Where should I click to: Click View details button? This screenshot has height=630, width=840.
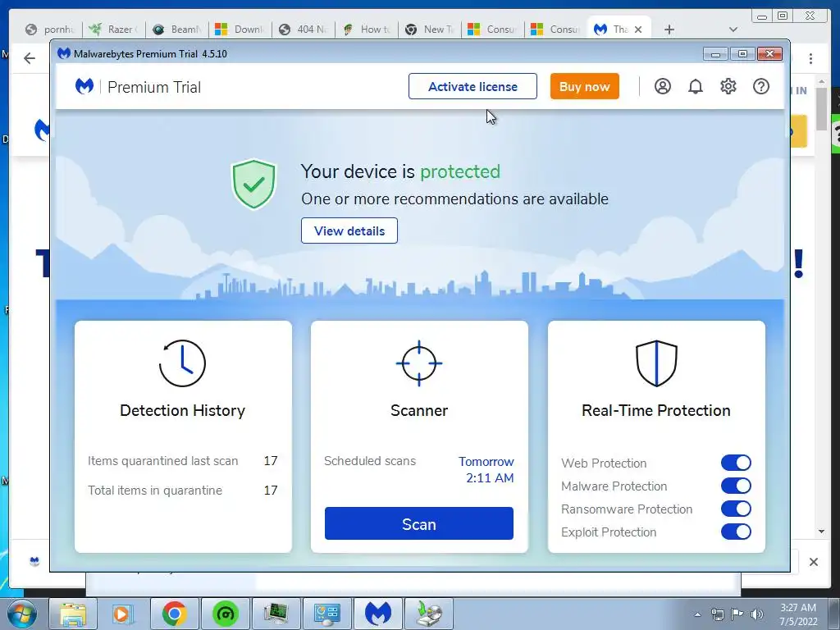click(349, 231)
